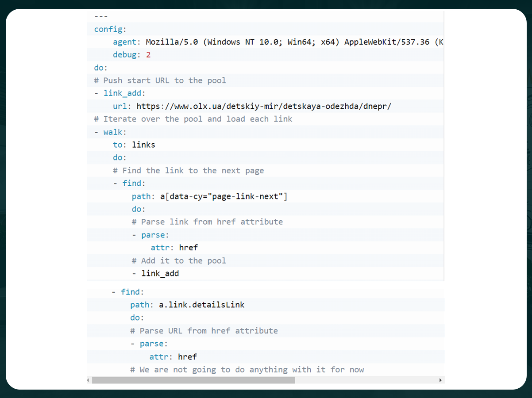
Task: Click comment '# Parse URL from href attribute'
Action: coord(204,330)
